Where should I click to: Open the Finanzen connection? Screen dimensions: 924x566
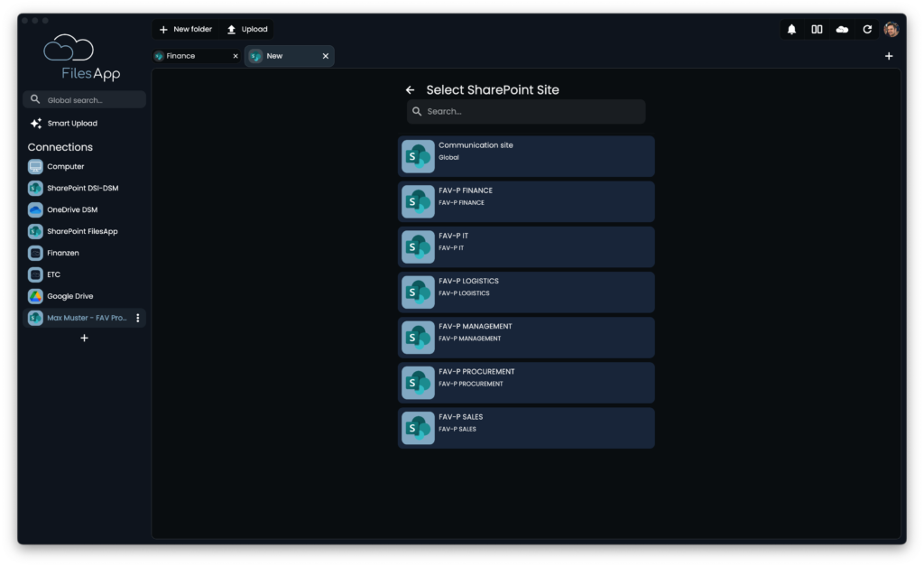click(84, 253)
